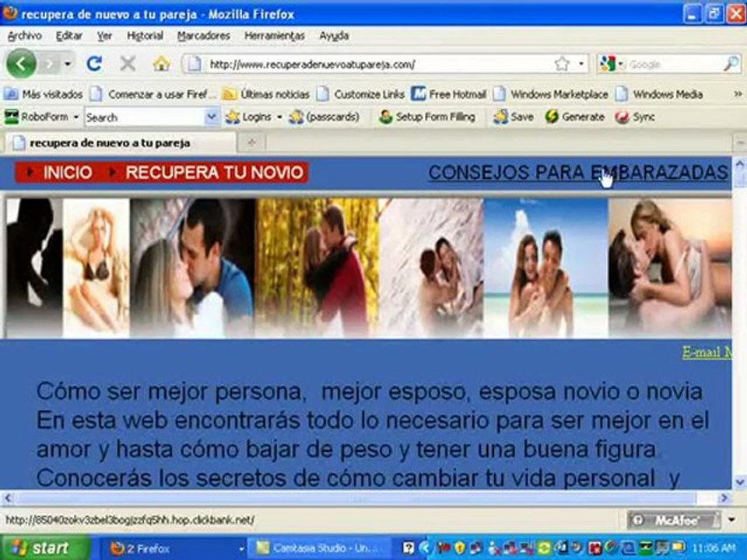747x560 pixels.
Task: Open the Herramientas menu
Action: (275, 36)
